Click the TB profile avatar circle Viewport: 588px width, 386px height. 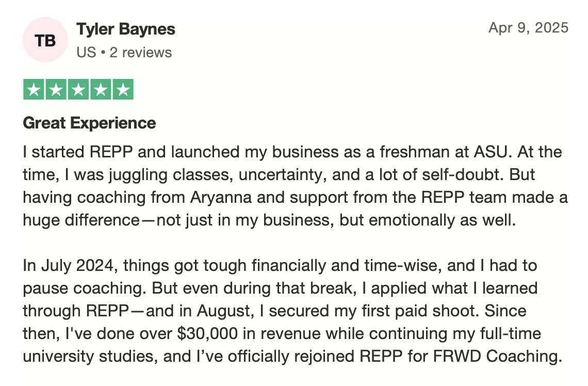pyautogui.click(x=45, y=40)
